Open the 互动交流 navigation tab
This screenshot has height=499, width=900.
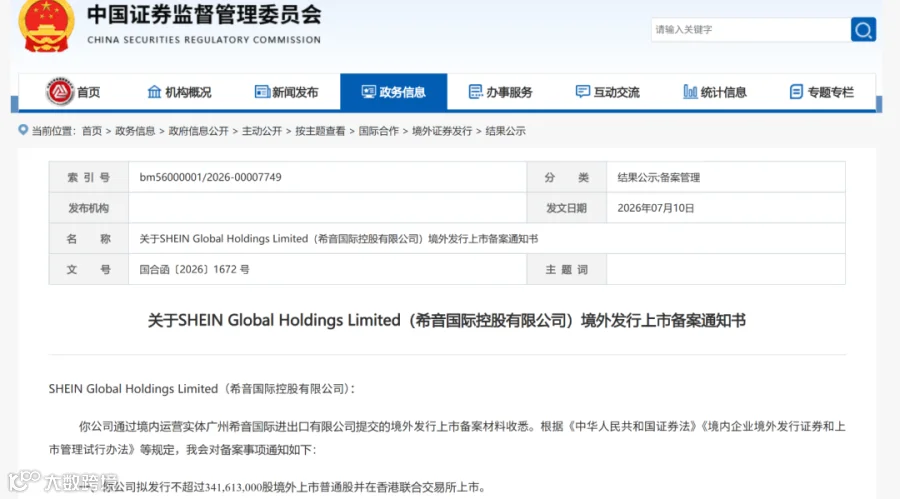pyautogui.click(x=607, y=92)
